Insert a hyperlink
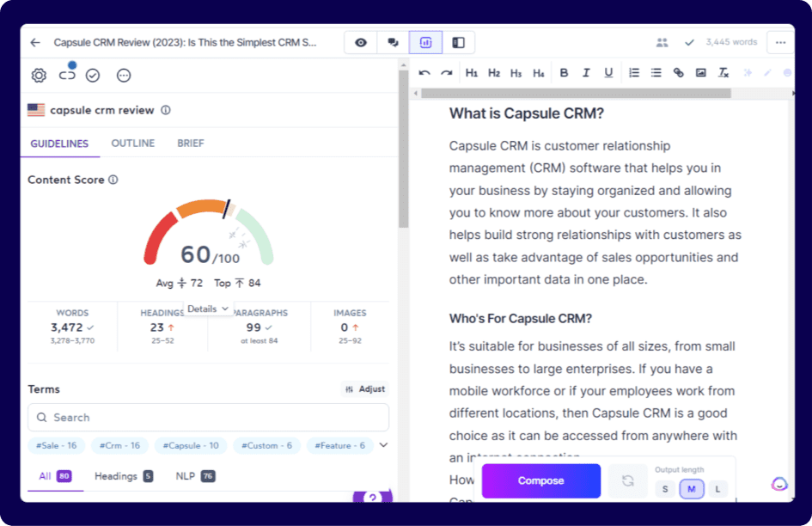 [x=679, y=73]
